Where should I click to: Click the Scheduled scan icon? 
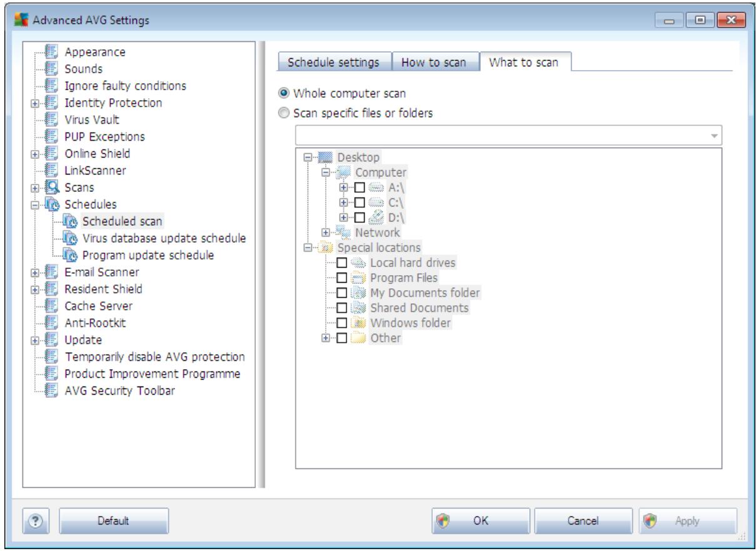point(71,221)
